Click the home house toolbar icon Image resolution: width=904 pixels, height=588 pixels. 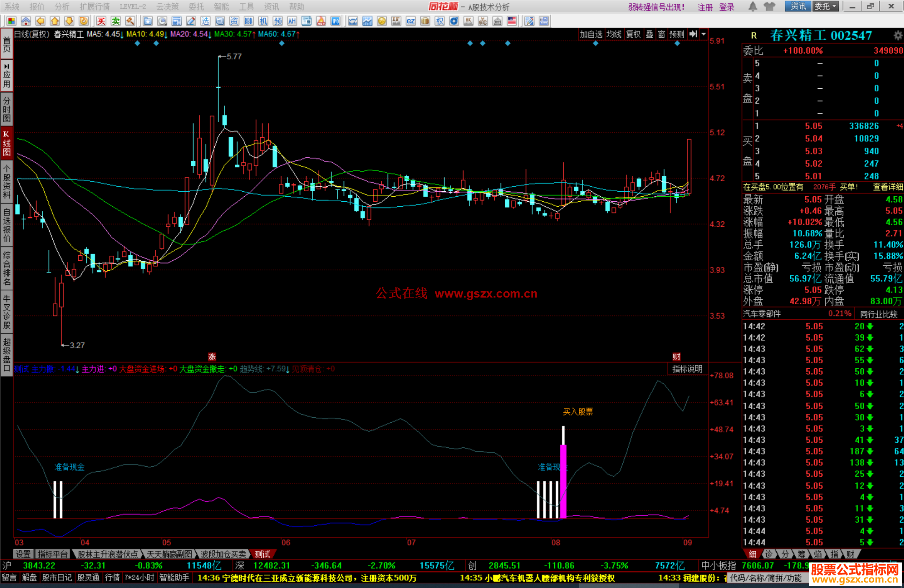[x=26, y=21]
